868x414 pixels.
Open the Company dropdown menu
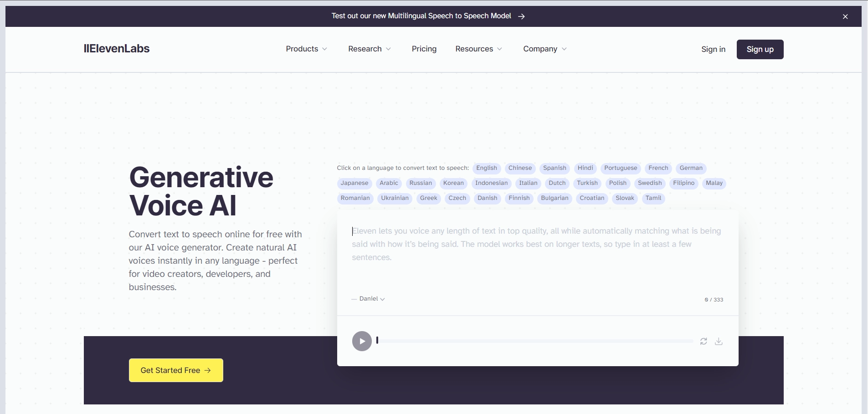click(x=544, y=49)
